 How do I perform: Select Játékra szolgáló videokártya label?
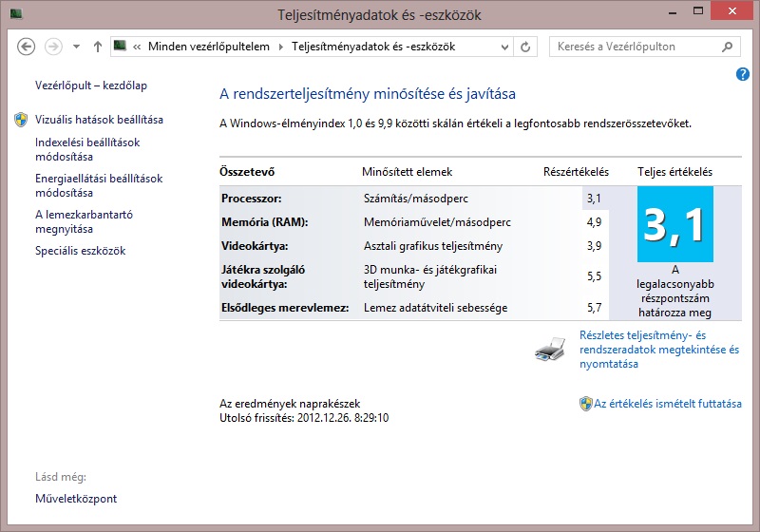coord(263,276)
